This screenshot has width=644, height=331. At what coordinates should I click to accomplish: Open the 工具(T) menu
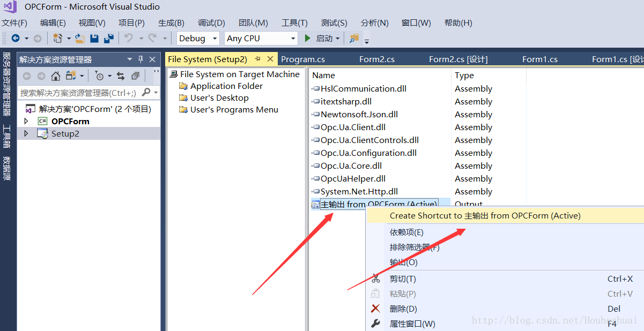pyautogui.click(x=295, y=23)
